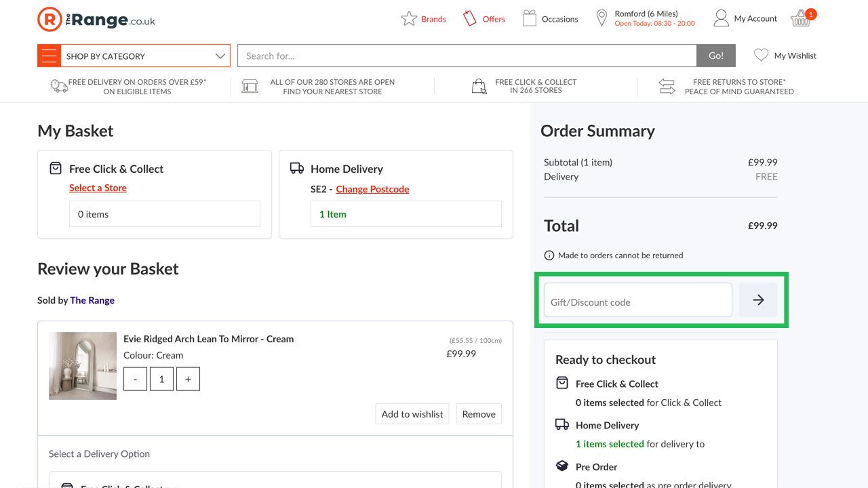Click the My Wishlist heart icon

[x=761, y=55]
